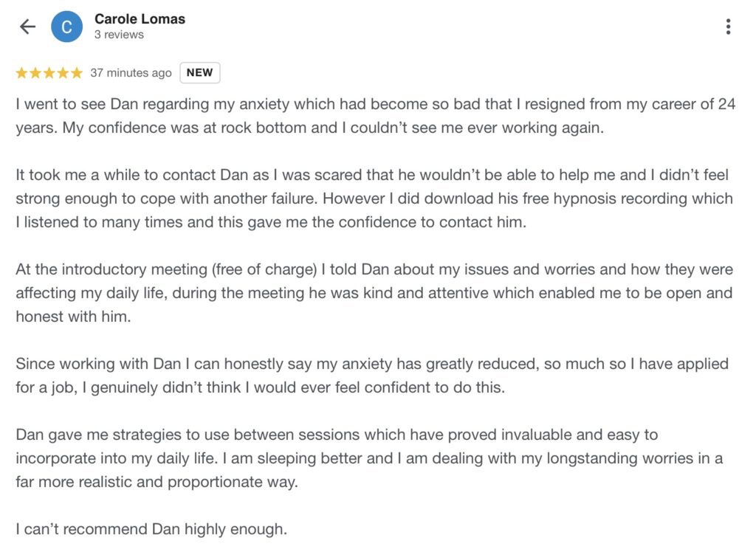Viewport: 756px width, 552px height.
Task: Open Carole Lomas reviewer profile name
Action: (x=140, y=19)
